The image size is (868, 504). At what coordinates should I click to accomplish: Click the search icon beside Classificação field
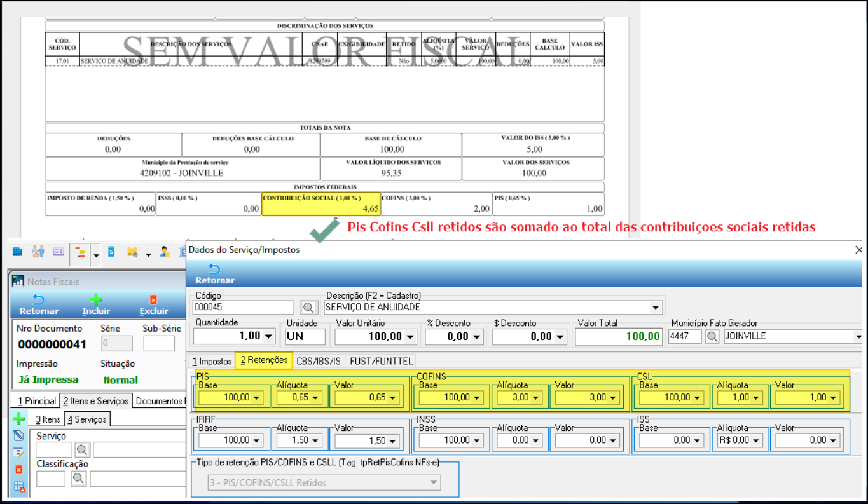(78, 478)
